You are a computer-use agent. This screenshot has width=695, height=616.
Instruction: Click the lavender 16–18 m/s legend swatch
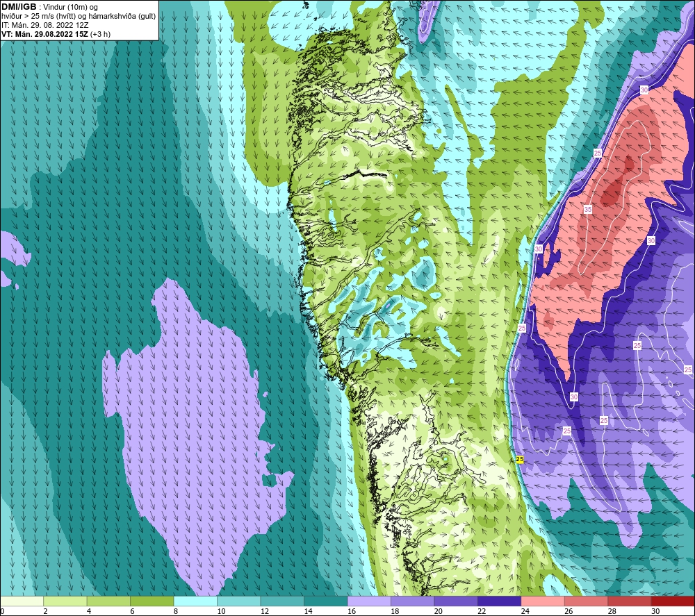369,601
